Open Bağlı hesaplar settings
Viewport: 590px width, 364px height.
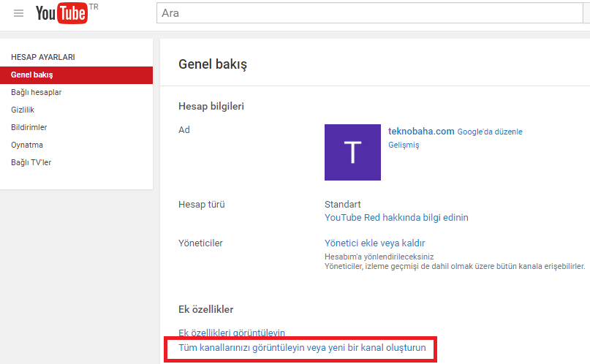tap(36, 93)
